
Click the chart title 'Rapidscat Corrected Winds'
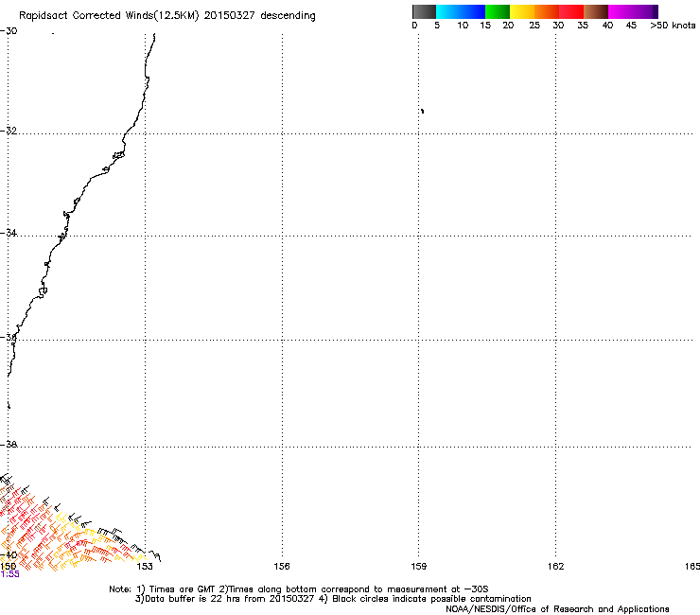pyautogui.click(x=86, y=16)
